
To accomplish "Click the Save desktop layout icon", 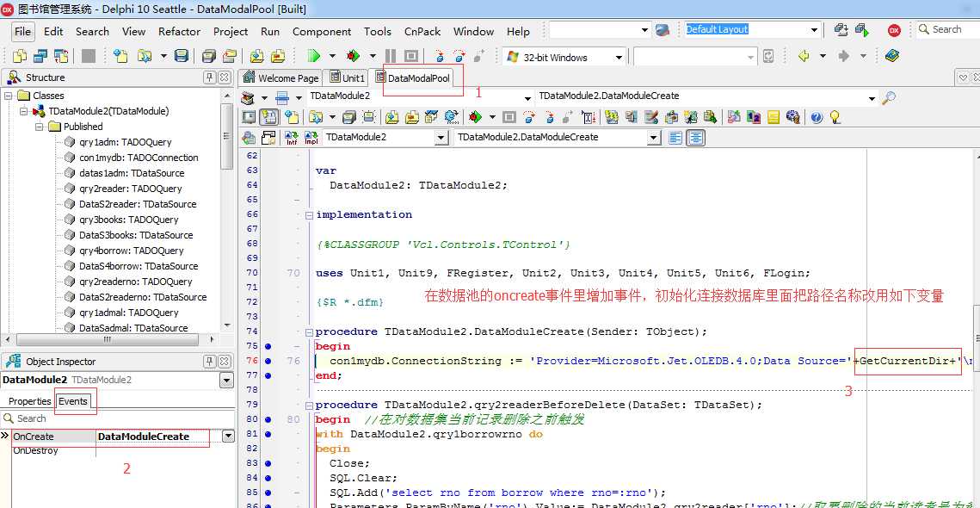I will pyautogui.click(x=841, y=30).
